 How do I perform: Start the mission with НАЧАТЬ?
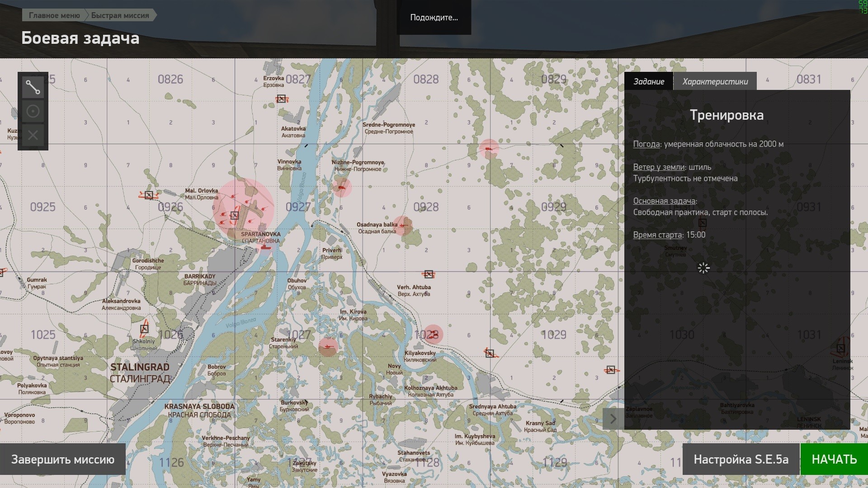(834, 460)
